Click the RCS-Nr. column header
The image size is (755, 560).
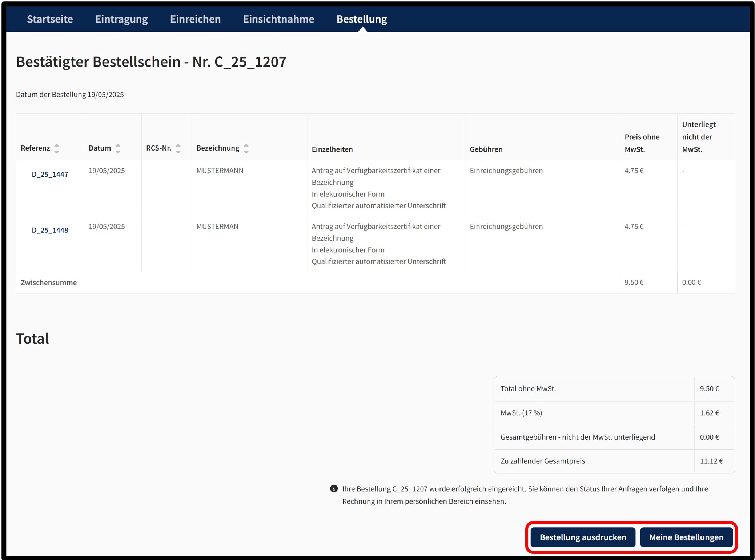click(158, 148)
